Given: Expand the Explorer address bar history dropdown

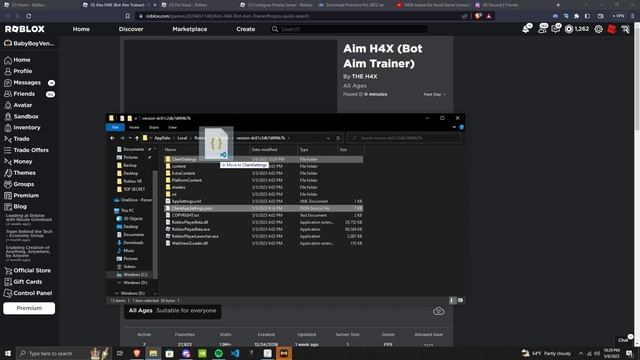Looking at the screenshot, I should click(x=328, y=138).
